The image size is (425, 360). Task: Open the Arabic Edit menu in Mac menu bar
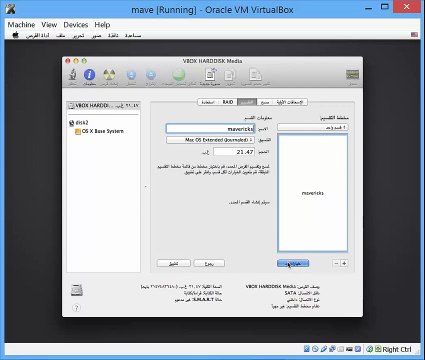pyautogui.click(x=79, y=35)
